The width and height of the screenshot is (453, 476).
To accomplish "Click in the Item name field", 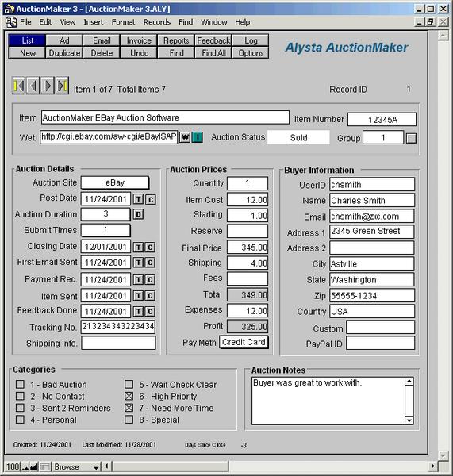I will (x=165, y=117).
